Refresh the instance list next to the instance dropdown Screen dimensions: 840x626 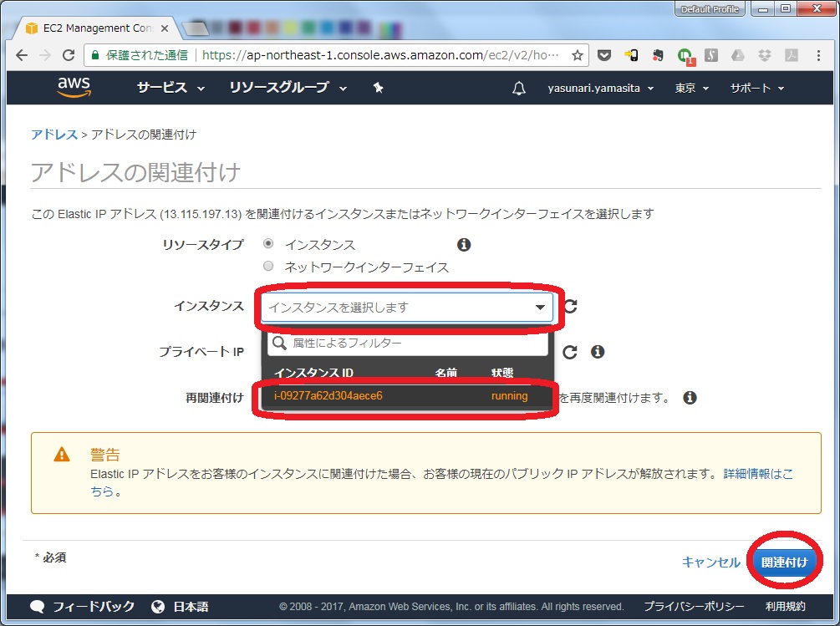pyautogui.click(x=571, y=306)
